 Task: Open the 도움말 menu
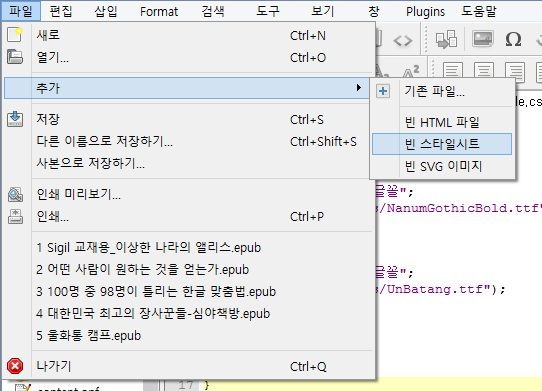coord(479,11)
